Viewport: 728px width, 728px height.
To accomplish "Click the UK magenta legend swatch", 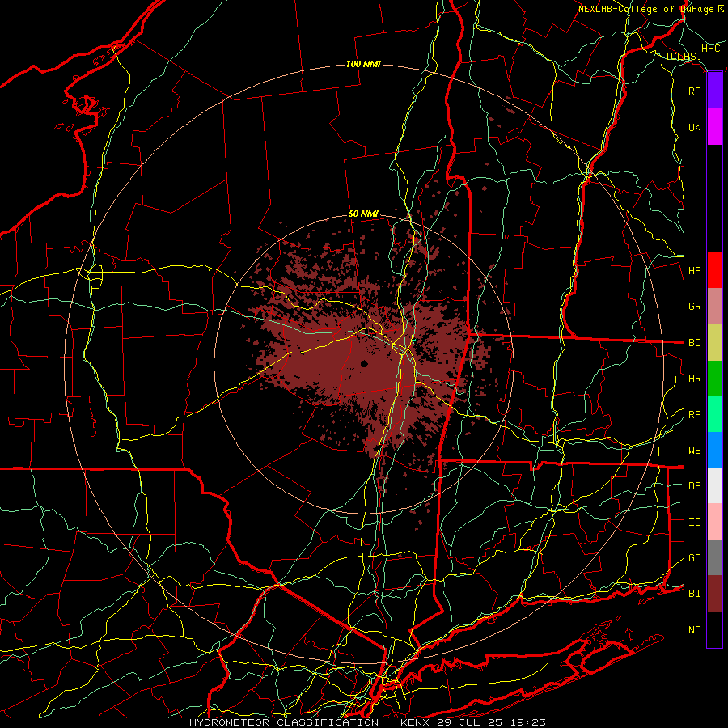I will pyautogui.click(x=714, y=127).
